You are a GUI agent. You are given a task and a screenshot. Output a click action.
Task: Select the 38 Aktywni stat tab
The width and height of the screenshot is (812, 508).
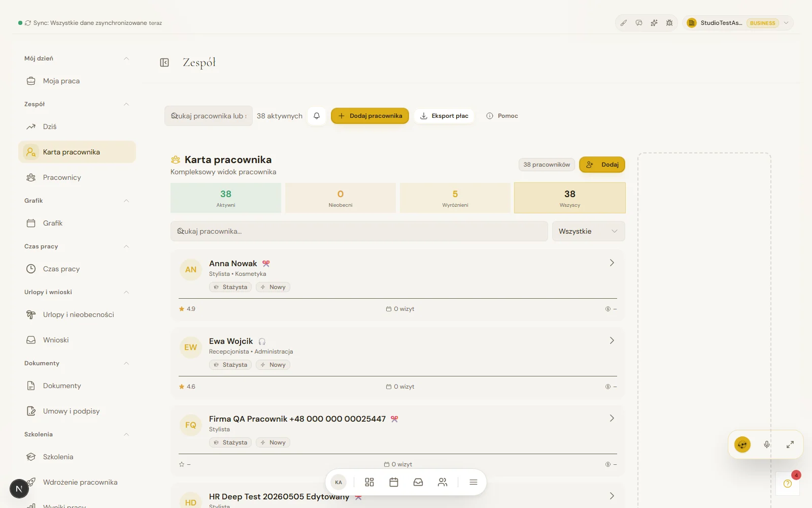coord(226,198)
